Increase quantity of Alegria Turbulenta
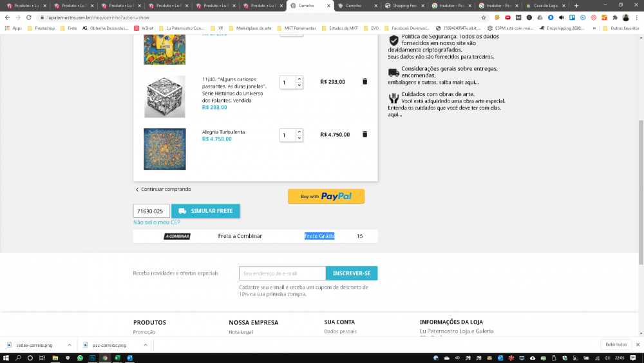This screenshot has width=644, height=363. pyautogui.click(x=299, y=132)
